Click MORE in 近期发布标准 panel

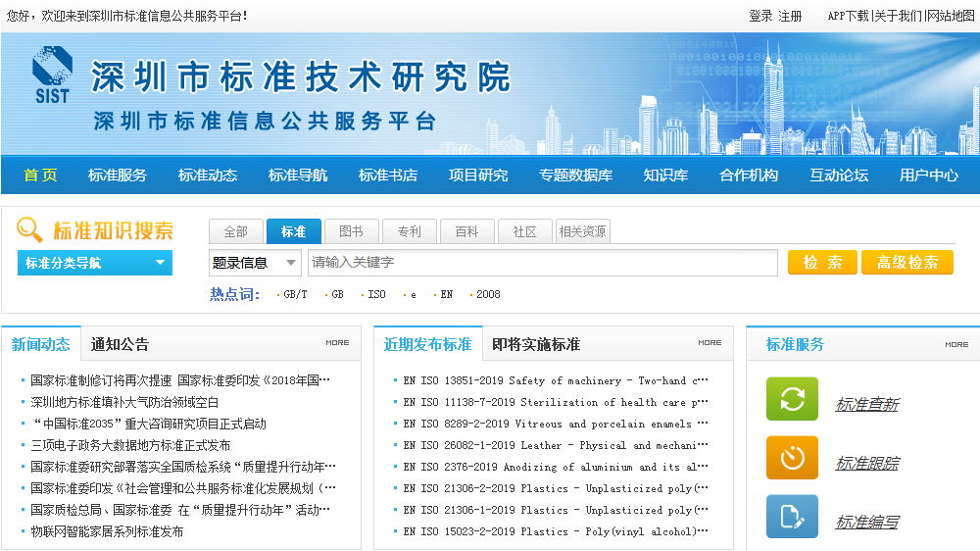(x=710, y=343)
